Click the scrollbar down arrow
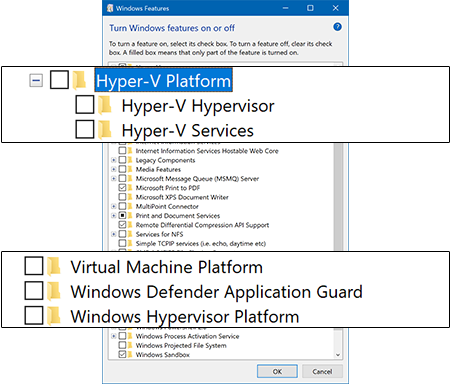This screenshot has width=451, height=384. [x=338, y=355]
